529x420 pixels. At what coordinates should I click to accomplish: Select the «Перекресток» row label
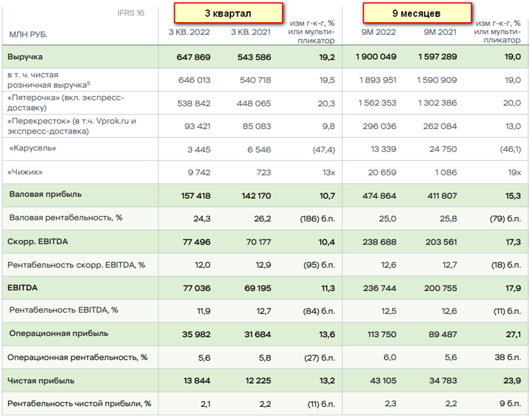(x=72, y=126)
